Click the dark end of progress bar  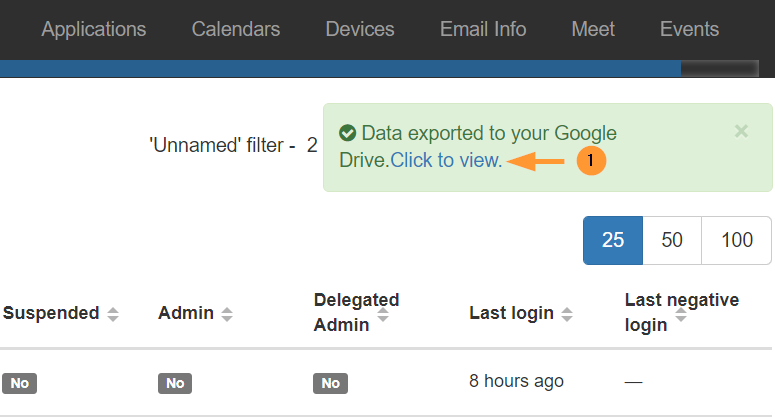pyautogui.click(x=720, y=69)
